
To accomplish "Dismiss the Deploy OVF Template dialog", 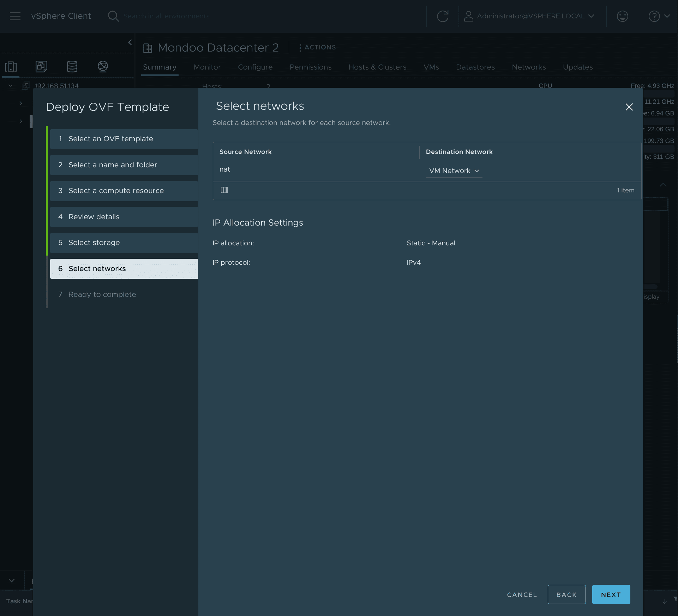I will (629, 107).
